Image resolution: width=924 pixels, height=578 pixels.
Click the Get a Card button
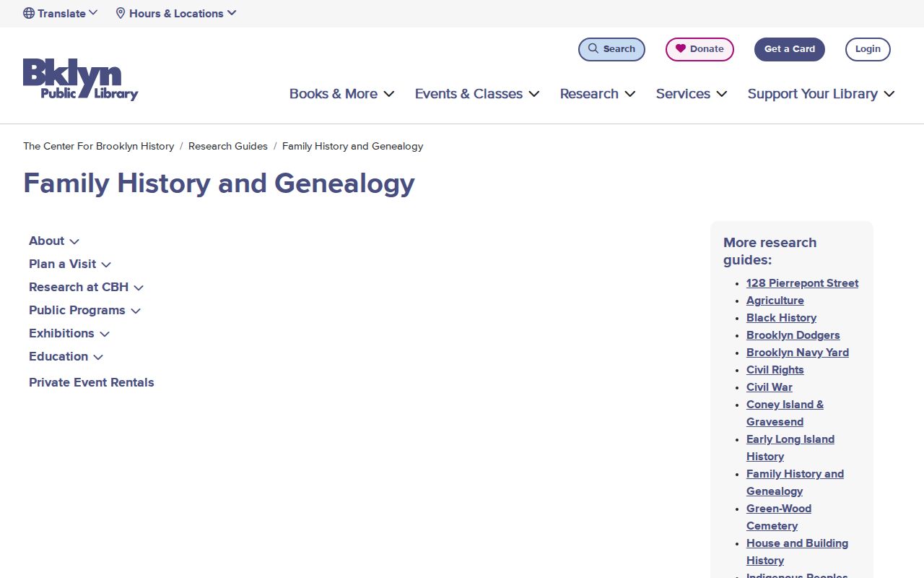pyautogui.click(x=790, y=49)
